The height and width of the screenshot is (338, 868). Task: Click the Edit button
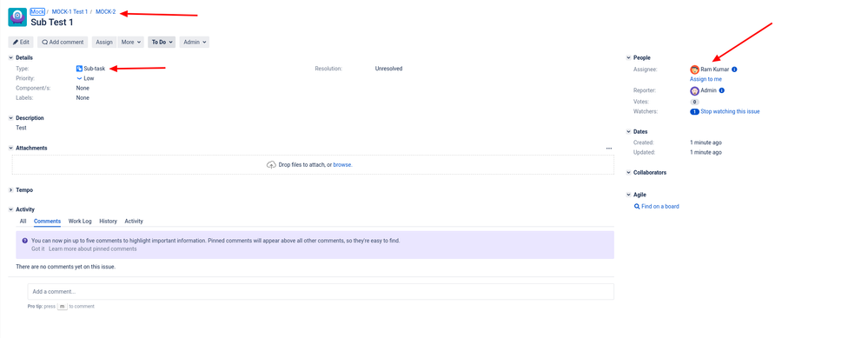tap(21, 42)
